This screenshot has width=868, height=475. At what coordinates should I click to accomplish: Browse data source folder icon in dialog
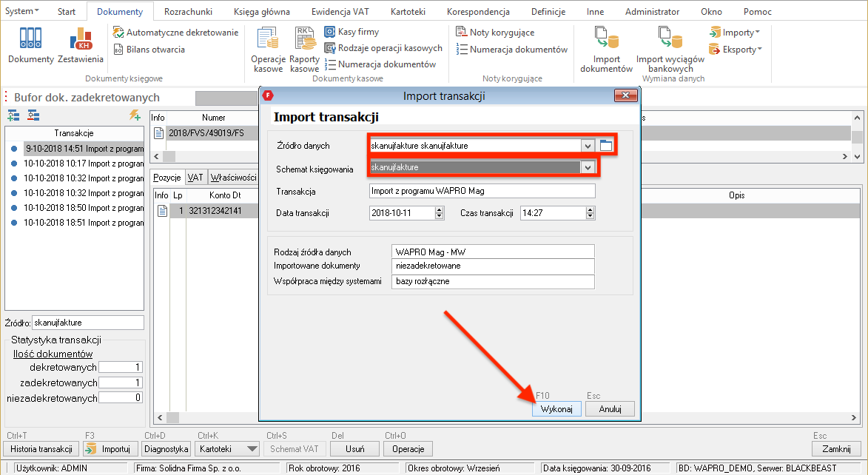pyautogui.click(x=606, y=146)
